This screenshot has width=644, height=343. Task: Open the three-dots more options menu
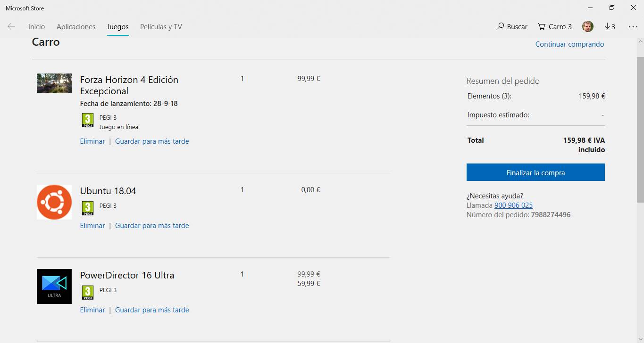[633, 27]
